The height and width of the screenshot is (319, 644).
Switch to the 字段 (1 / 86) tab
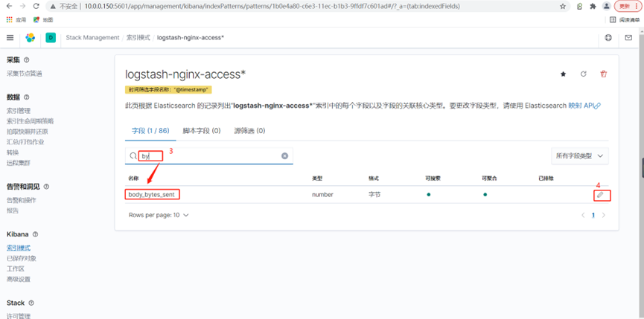click(x=150, y=131)
